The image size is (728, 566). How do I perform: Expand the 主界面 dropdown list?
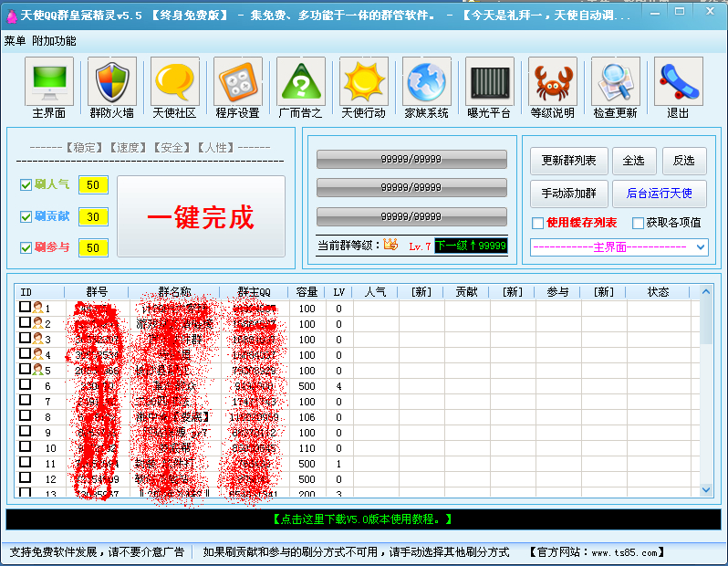[701, 247]
